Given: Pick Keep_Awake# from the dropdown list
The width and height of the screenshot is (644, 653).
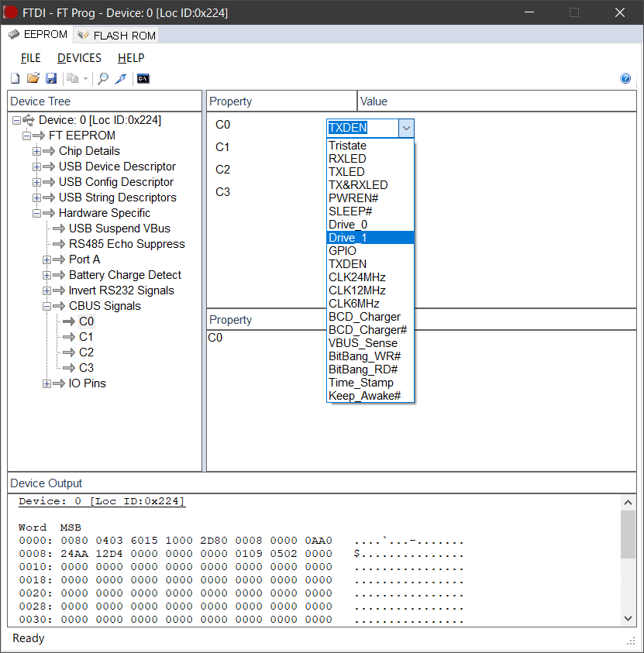Looking at the screenshot, I should tap(364, 396).
